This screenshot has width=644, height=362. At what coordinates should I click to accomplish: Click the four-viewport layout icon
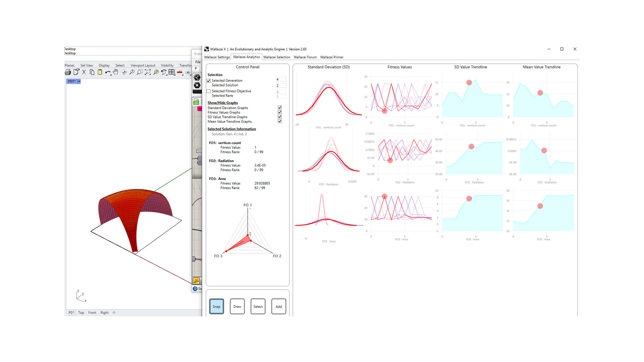click(171, 72)
